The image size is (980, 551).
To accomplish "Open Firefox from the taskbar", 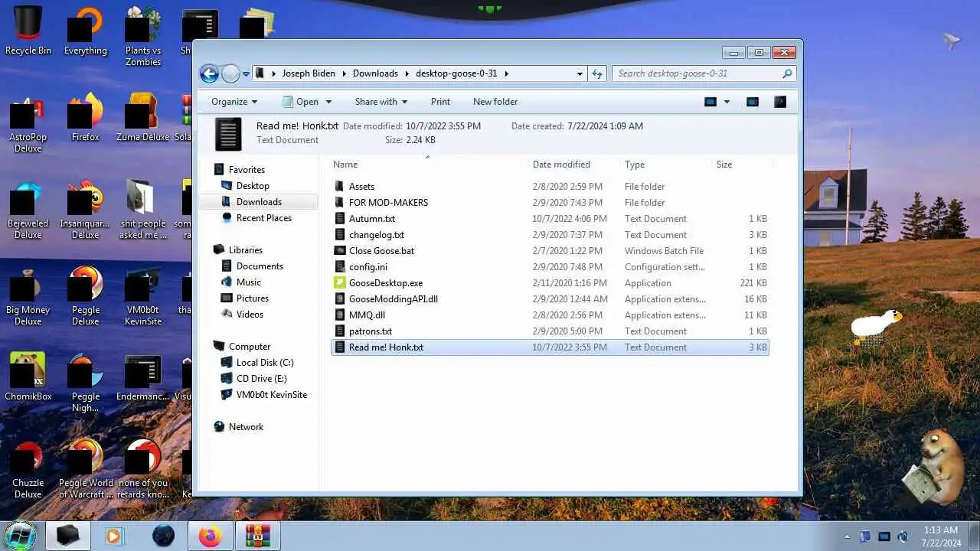I will (x=209, y=536).
